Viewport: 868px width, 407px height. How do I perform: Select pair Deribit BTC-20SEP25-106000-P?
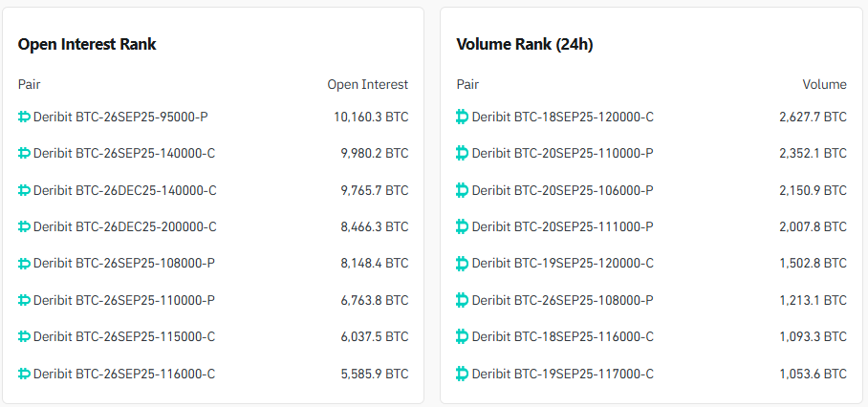(x=562, y=191)
